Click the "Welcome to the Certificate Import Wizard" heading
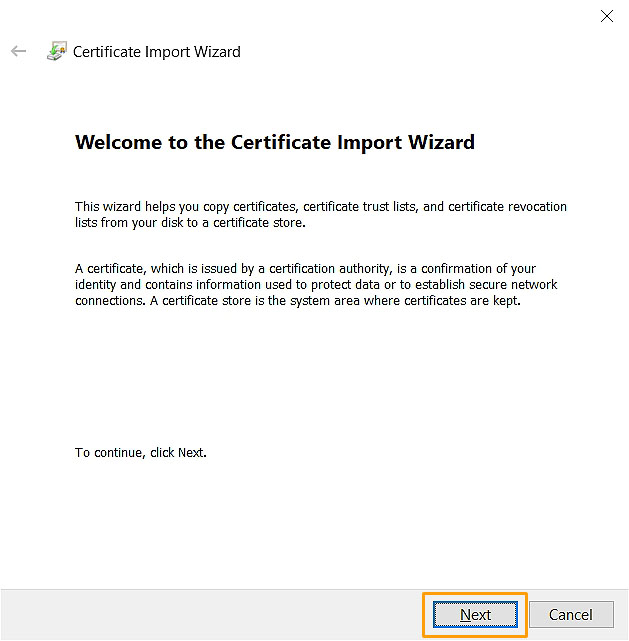 (275, 142)
